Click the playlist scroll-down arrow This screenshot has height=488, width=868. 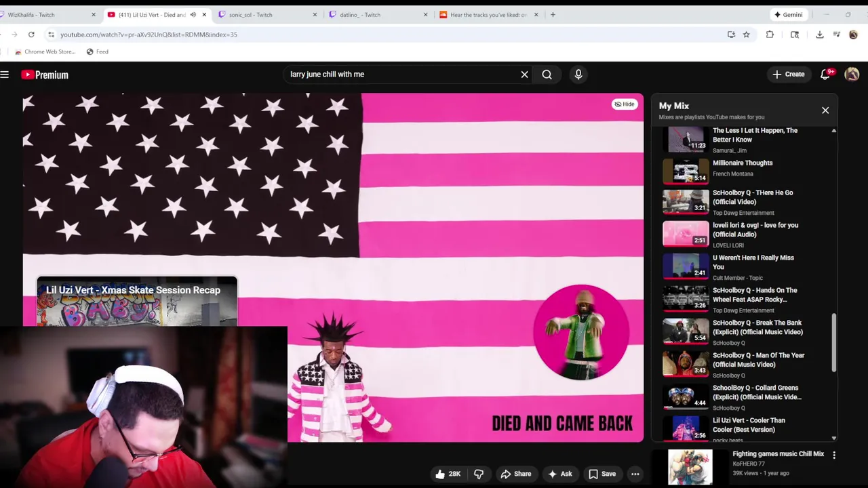[833, 438]
